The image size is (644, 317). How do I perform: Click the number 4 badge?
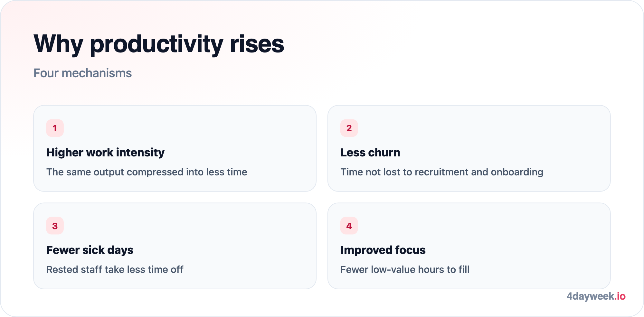click(x=349, y=226)
